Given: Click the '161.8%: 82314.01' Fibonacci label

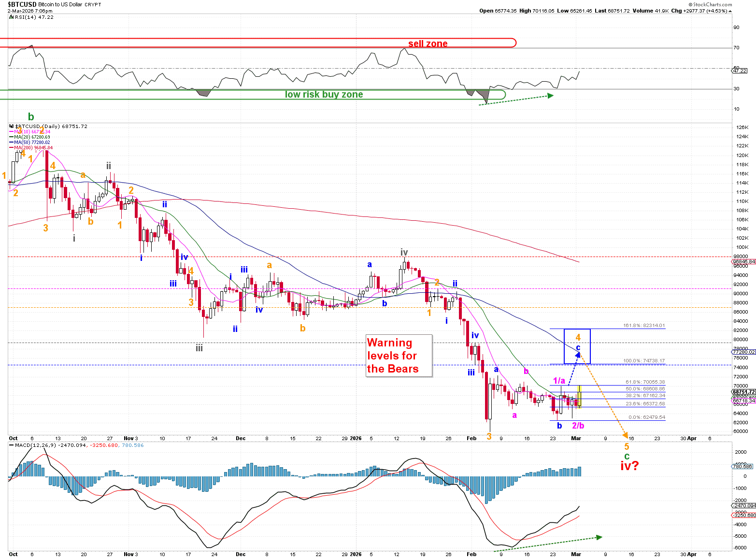Looking at the screenshot, I should pyautogui.click(x=644, y=326).
